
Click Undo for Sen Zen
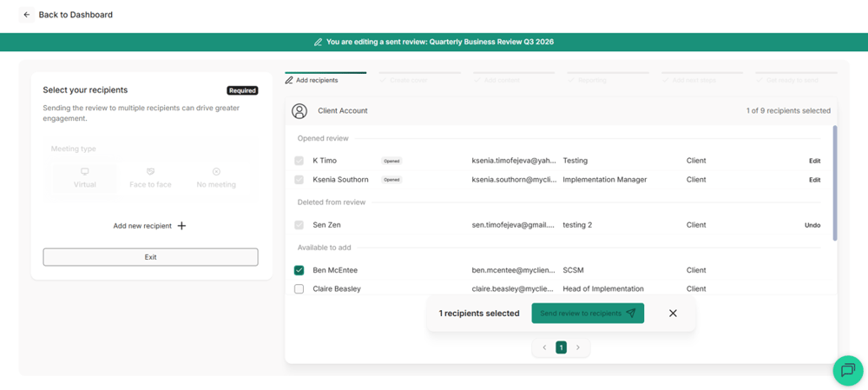(x=812, y=226)
